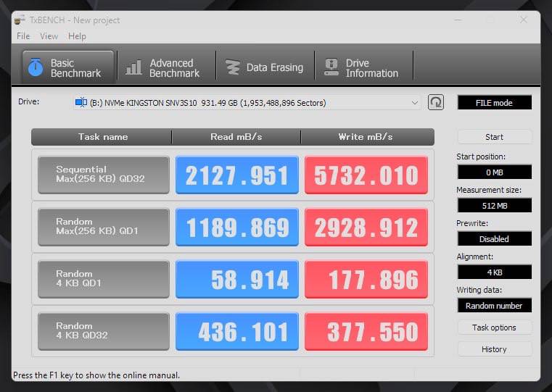Run the Sequential Max(256 KB) QD32 test
552x392 pixels.
coord(104,175)
